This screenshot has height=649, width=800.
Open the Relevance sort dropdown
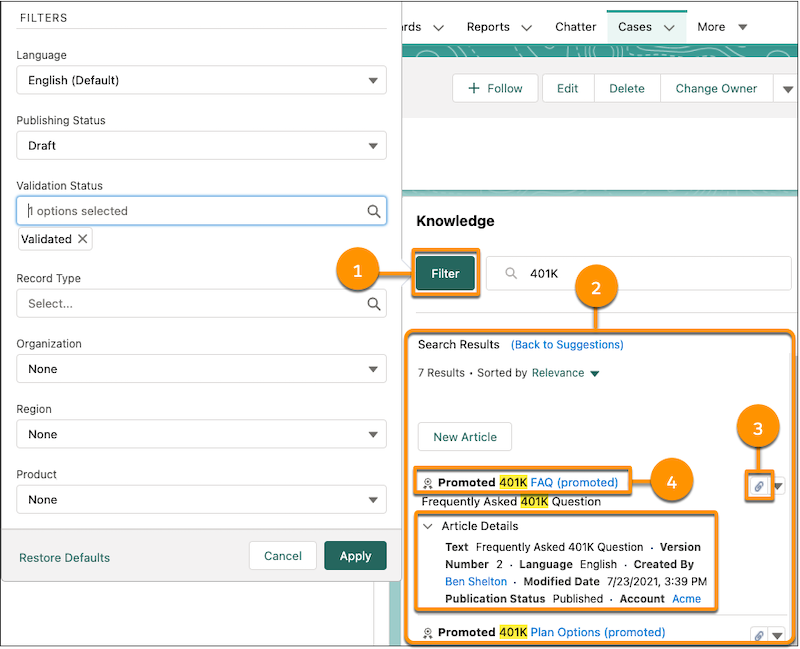594,373
